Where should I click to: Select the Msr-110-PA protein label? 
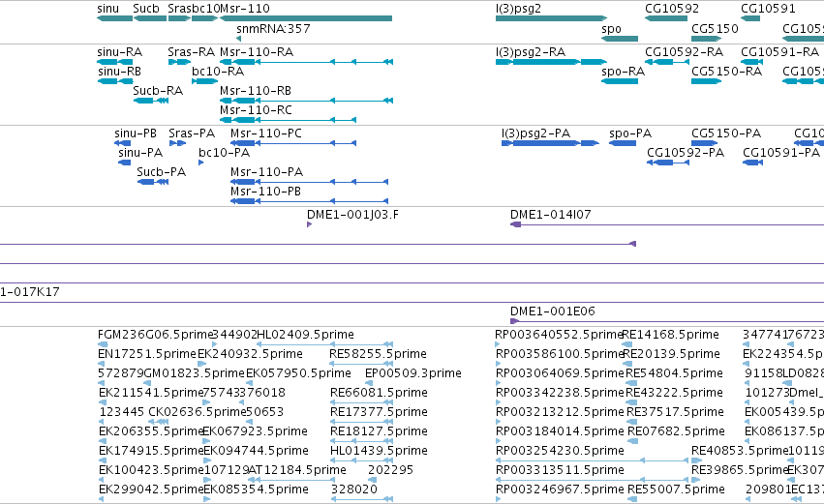[267, 172]
